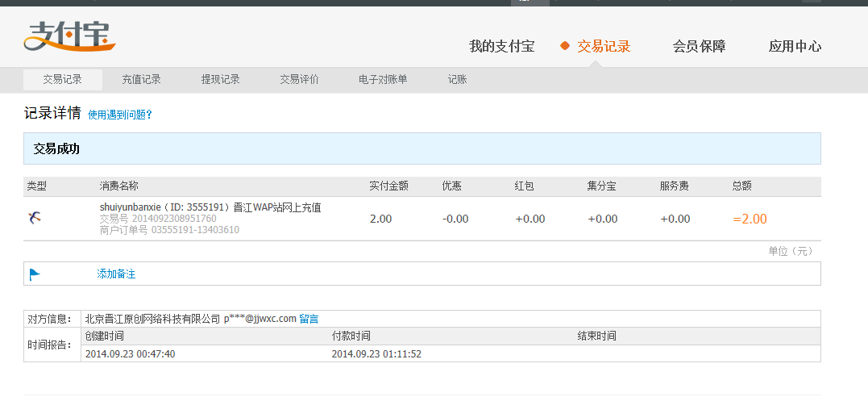Click the orange =2.00 total
The height and width of the screenshot is (397, 868).
750,219
